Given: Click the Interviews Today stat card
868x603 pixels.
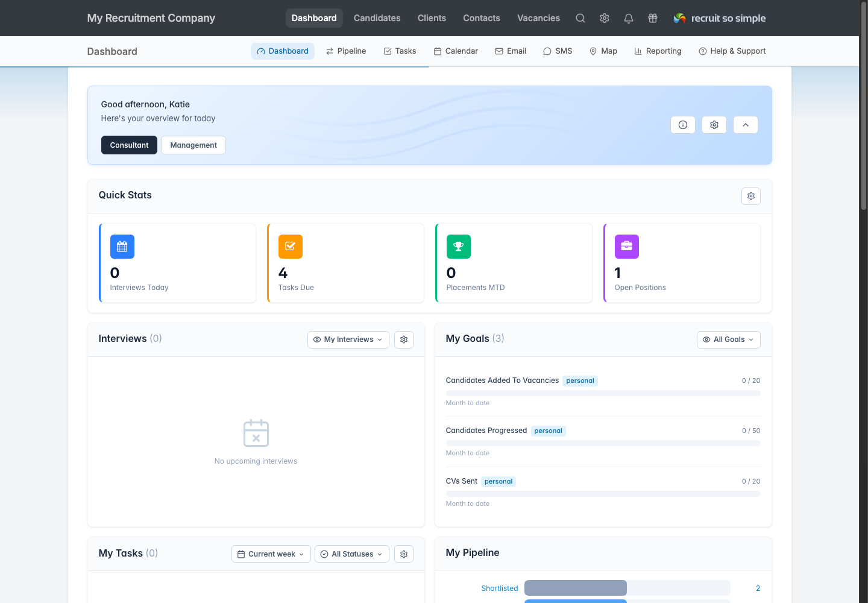Looking at the screenshot, I should [x=178, y=263].
